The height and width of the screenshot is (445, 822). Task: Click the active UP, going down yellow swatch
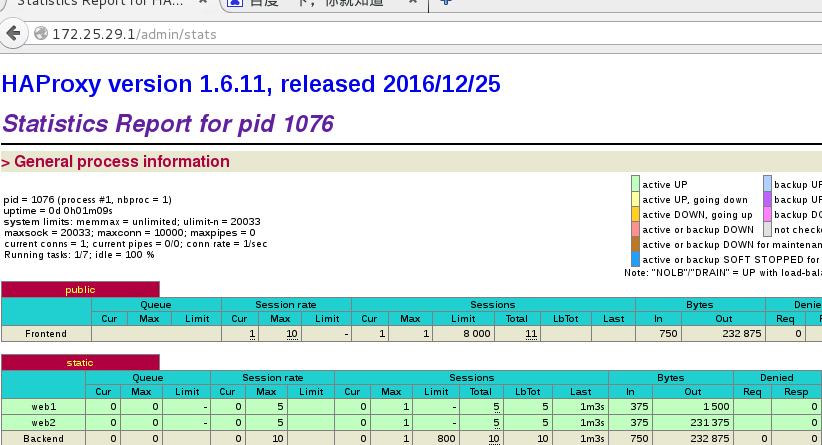tap(635, 199)
